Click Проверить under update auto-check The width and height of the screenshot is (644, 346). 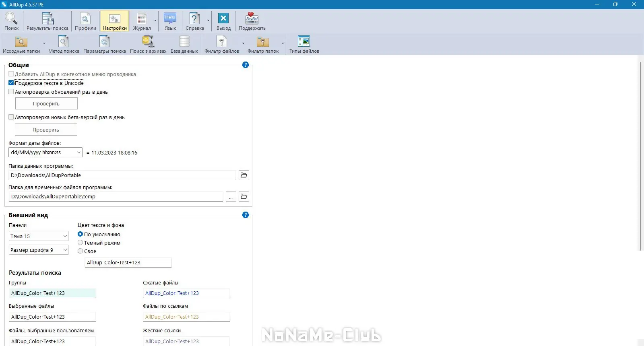[x=46, y=103]
